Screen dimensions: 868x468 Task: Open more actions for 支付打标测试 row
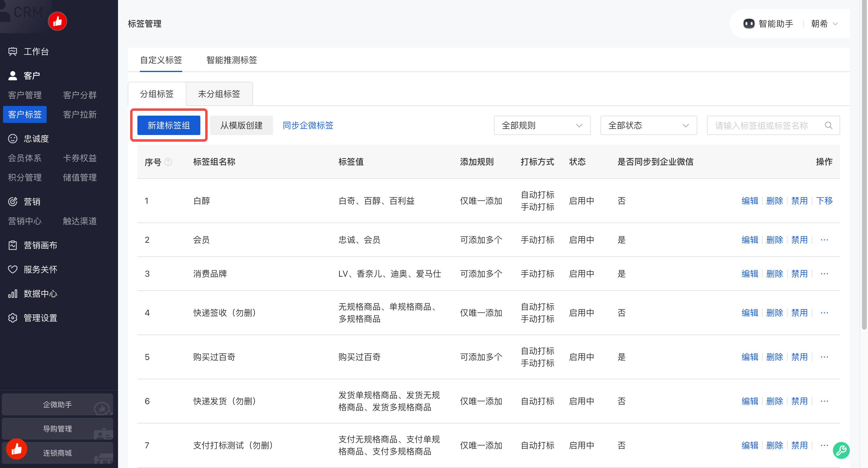(x=824, y=445)
